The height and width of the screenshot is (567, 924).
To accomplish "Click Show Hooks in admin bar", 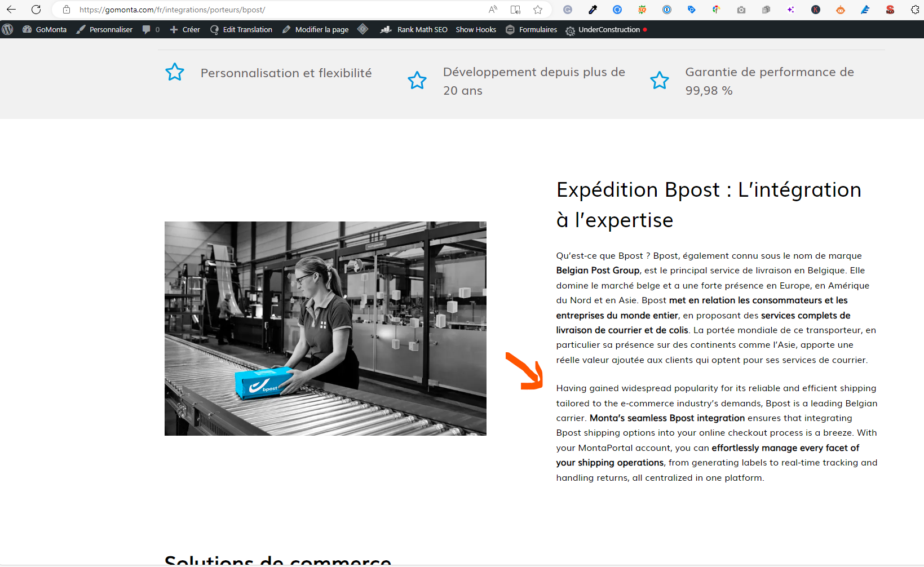I will pyautogui.click(x=476, y=29).
